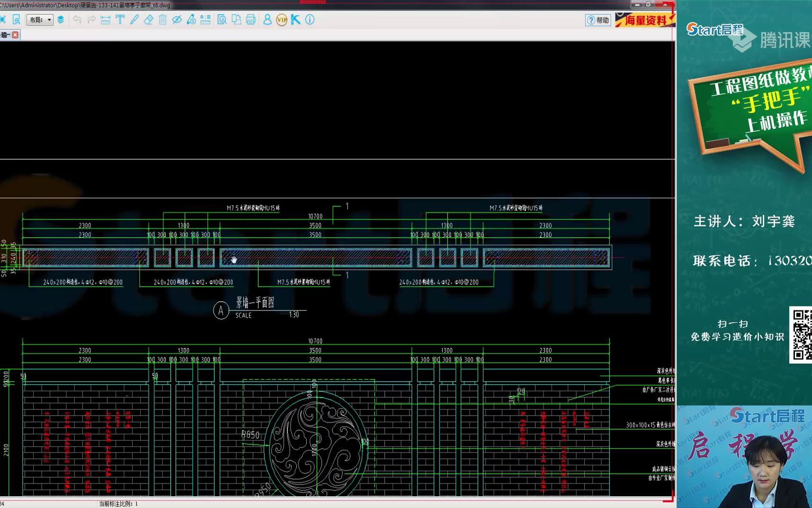812x508 pixels.
Task: Click the drawing compare icon
Action: (x=236, y=20)
